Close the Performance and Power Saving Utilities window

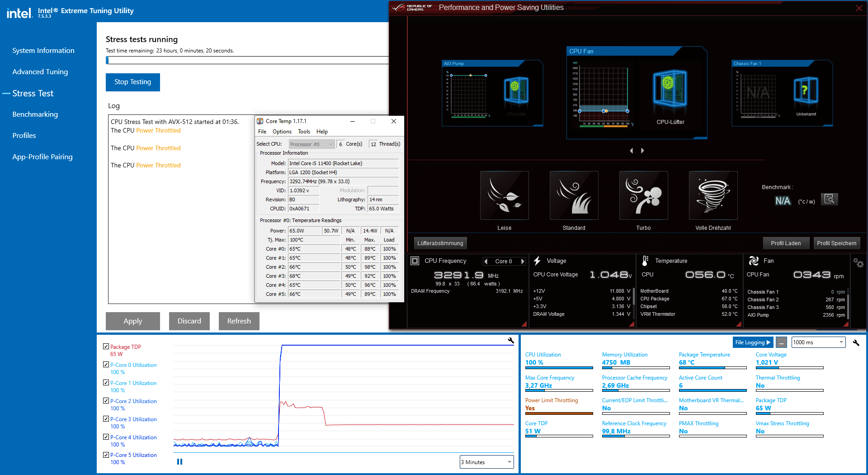tap(859, 8)
